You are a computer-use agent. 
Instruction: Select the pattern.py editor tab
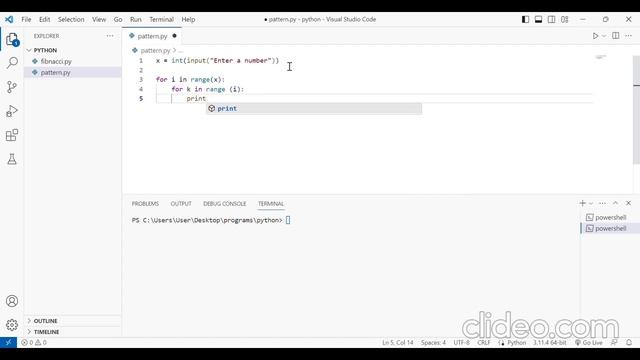152,36
